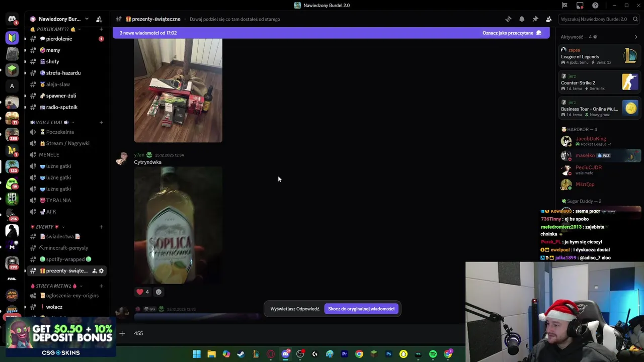The height and width of the screenshot is (362, 644).
Task: Toggle the heart reaction with count 4
Action: [x=143, y=292]
